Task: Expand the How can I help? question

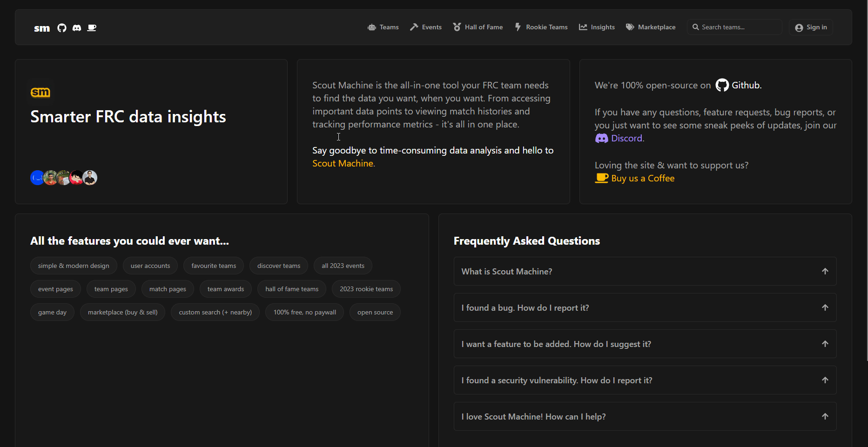Action: tap(645, 416)
